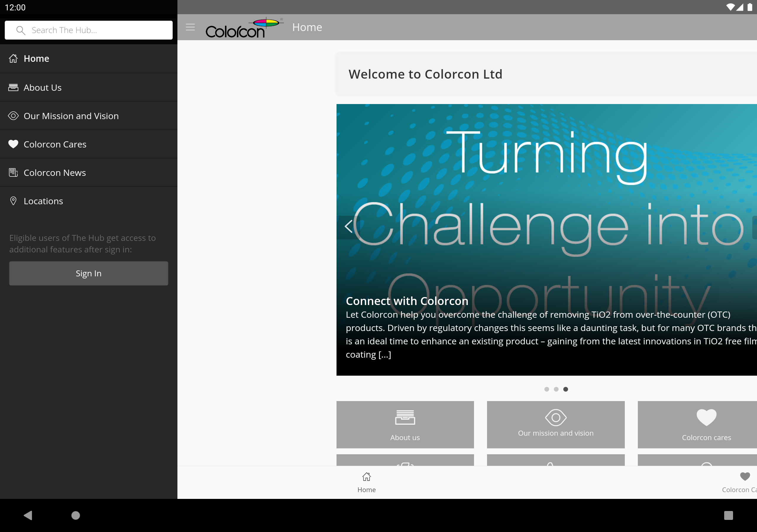Click the Colorcon logo
This screenshot has width=757, height=532.
coord(244,27)
